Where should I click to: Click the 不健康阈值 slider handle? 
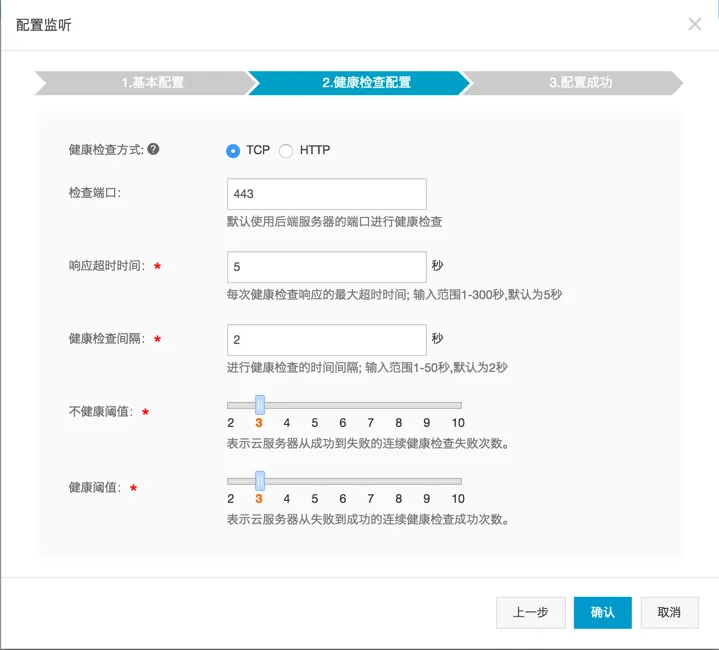260,405
